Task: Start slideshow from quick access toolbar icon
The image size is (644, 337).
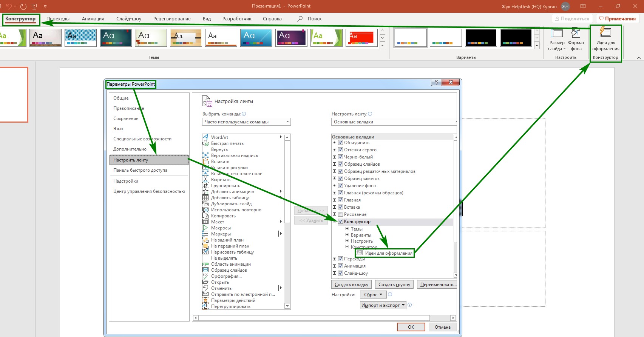Action: (34, 6)
